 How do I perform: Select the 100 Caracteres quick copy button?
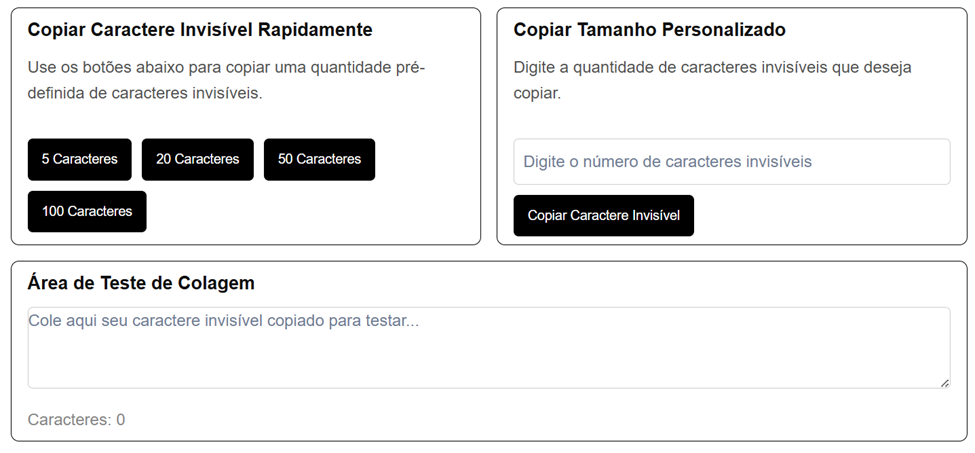(x=87, y=211)
